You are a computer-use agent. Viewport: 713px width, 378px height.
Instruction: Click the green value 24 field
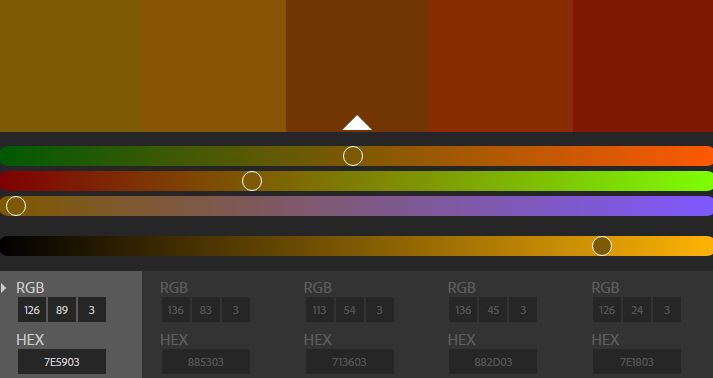coord(637,310)
